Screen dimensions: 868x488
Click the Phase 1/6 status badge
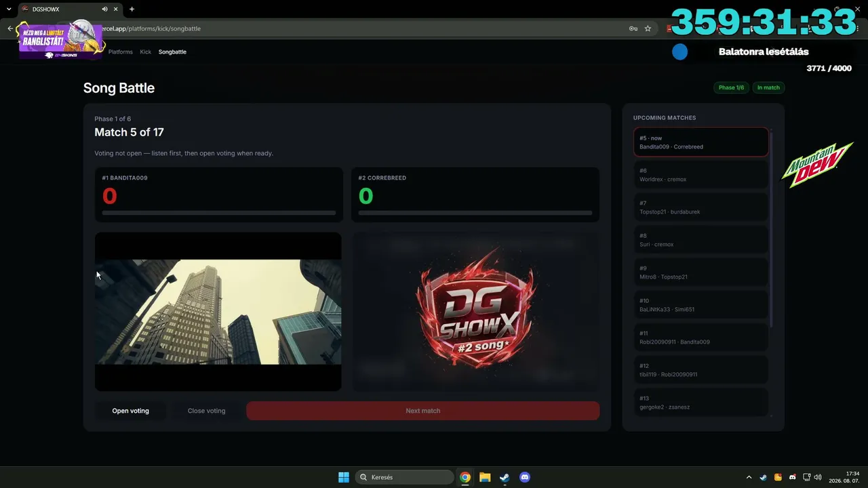731,87
